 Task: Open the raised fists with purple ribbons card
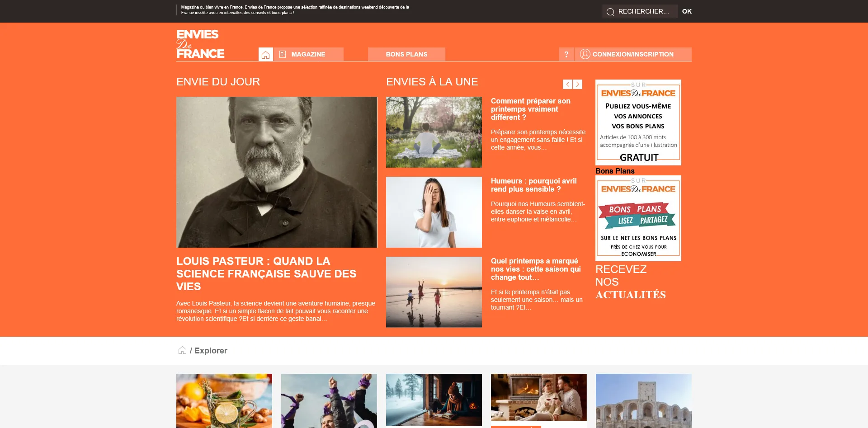pyautogui.click(x=329, y=400)
